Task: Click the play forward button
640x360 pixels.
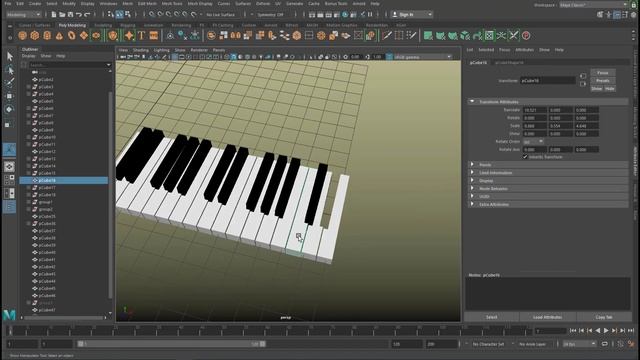Action: (606, 330)
